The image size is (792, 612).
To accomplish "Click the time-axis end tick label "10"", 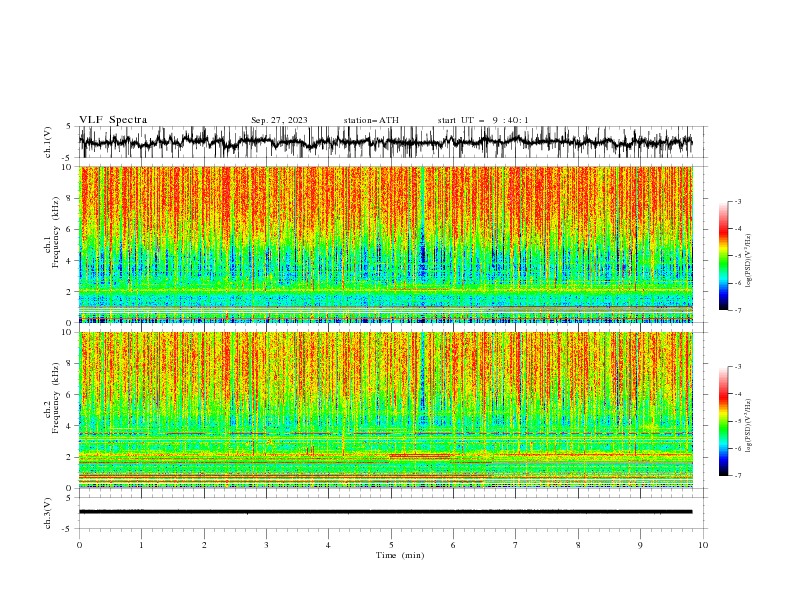I will pyautogui.click(x=703, y=545).
